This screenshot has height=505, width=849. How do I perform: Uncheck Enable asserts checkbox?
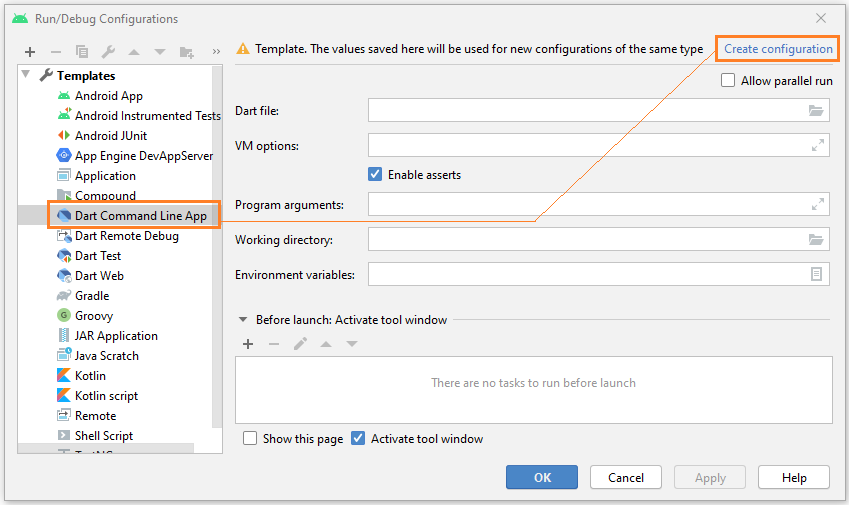(375, 174)
